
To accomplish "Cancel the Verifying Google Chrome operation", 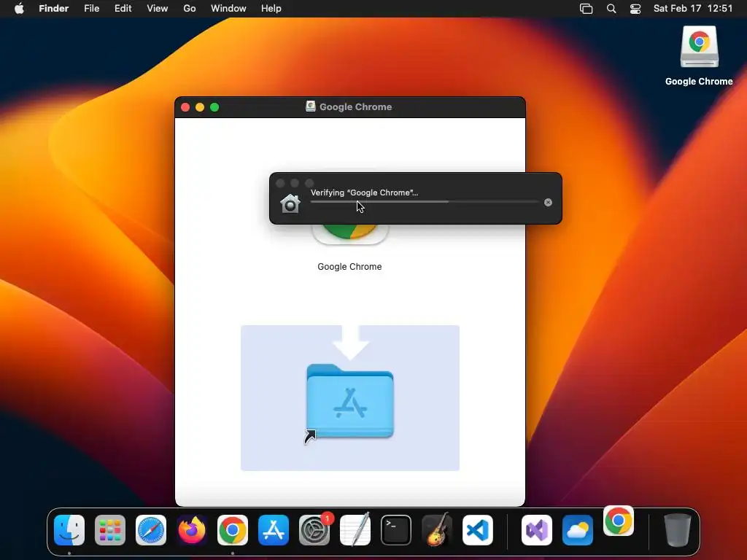I will [548, 203].
